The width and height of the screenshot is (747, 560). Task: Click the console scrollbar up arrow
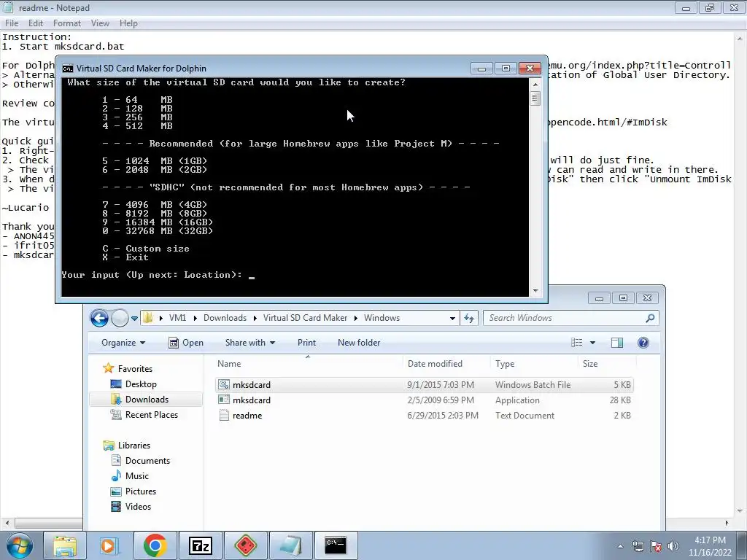pyautogui.click(x=535, y=85)
